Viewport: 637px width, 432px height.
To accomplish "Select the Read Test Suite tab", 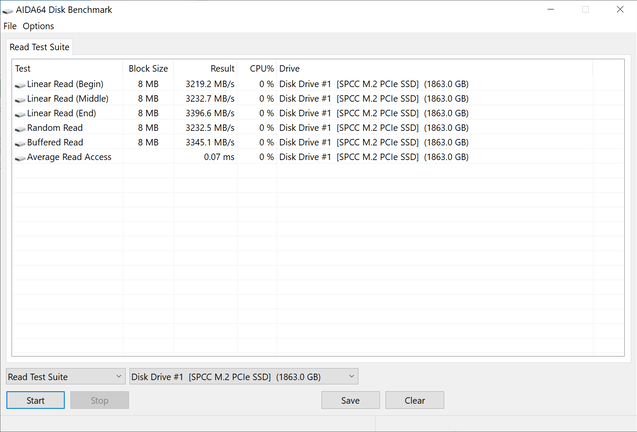I will tap(39, 47).
